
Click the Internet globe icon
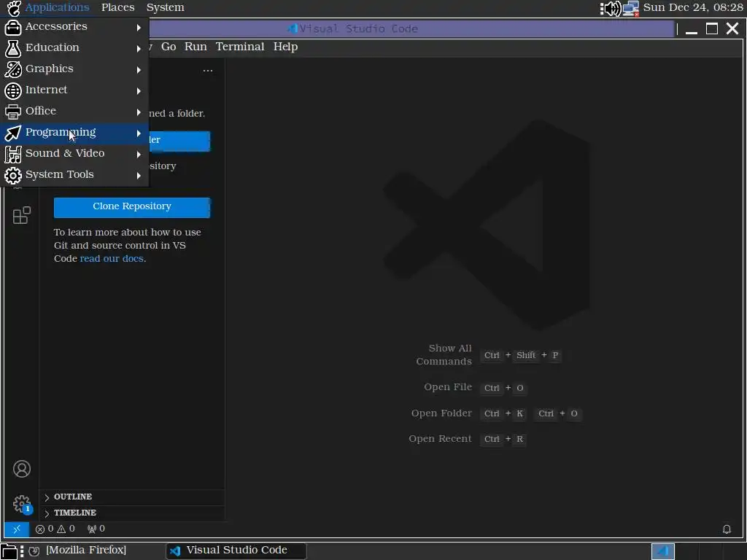click(x=13, y=90)
